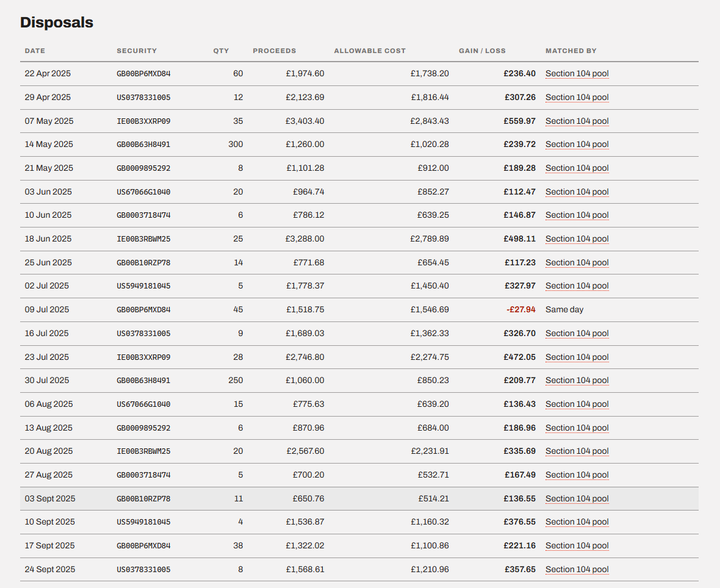Open Section 104 pool link for 21 May 2025
This screenshot has height=588, width=720.
point(577,168)
